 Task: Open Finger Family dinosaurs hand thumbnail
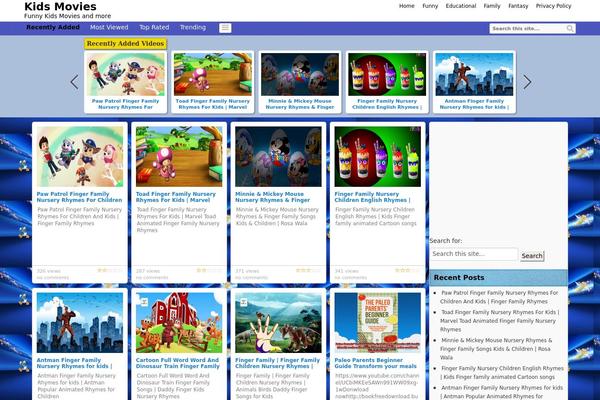click(279, 323)
